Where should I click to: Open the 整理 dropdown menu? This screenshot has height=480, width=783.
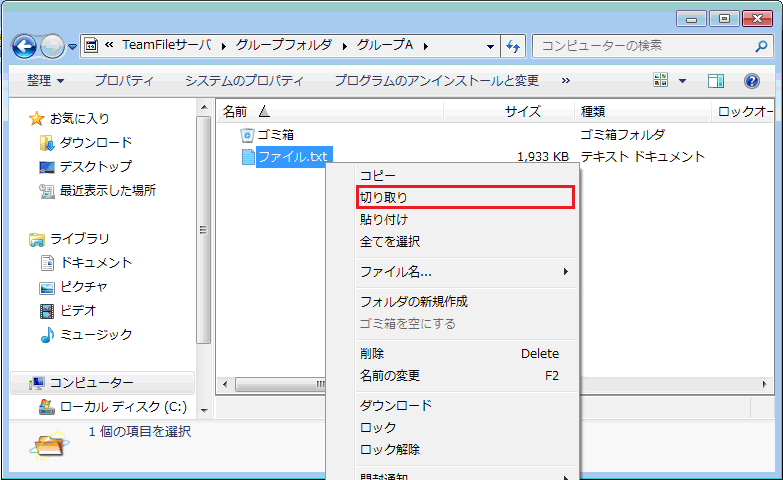click(x=45, y=81)
